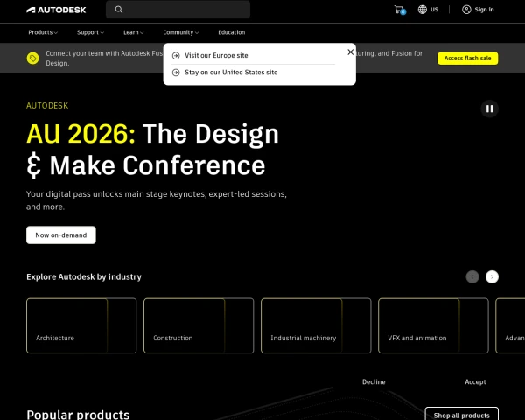Image resolution: width=525 pixels, height=420 pixels.
Task: Pause the hero banner carousel
Action: tap(489, 108)
